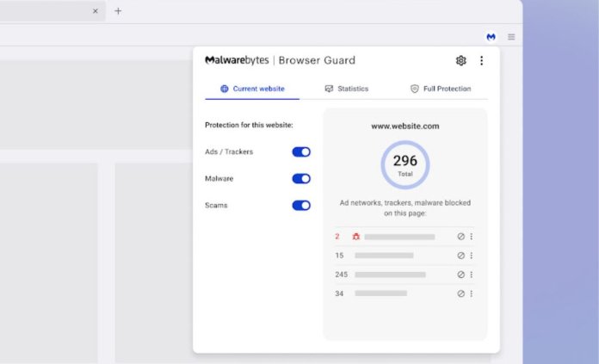This screenshot has height=364, width=599.
Task: Click the Malwarebytes Browser Guard logo
Action: (280, 60)
